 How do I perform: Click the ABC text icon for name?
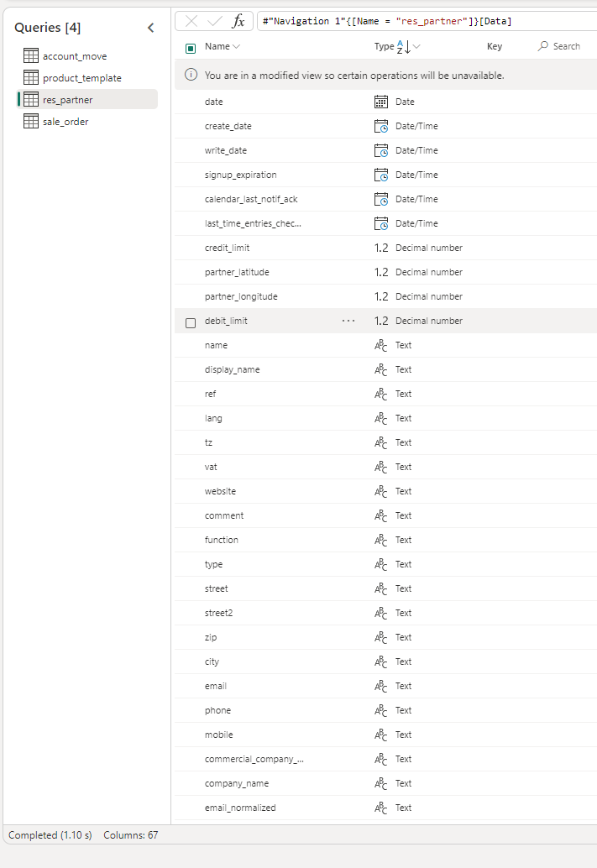[381, 345]
